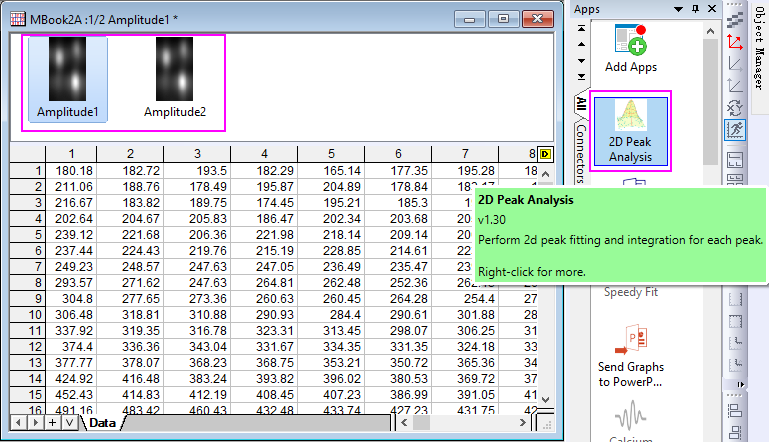
Task: Click the exchange X-Y axes icon
Action: pos(735,107)
